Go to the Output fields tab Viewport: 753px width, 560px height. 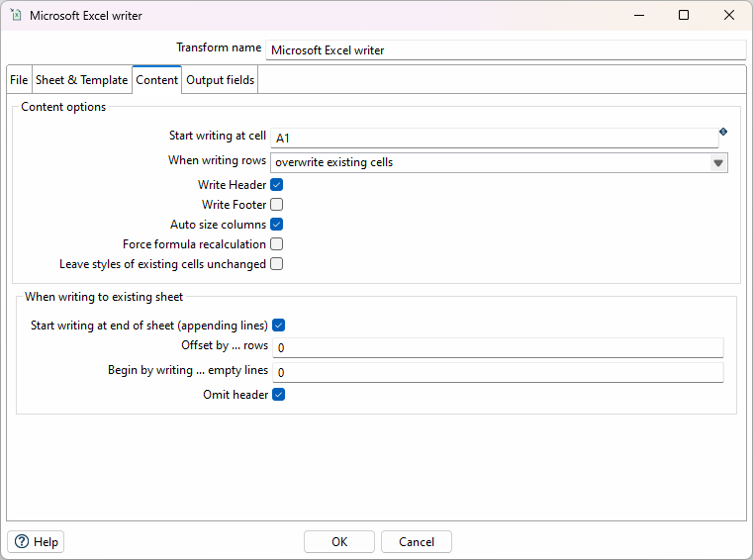pos(220,80)
